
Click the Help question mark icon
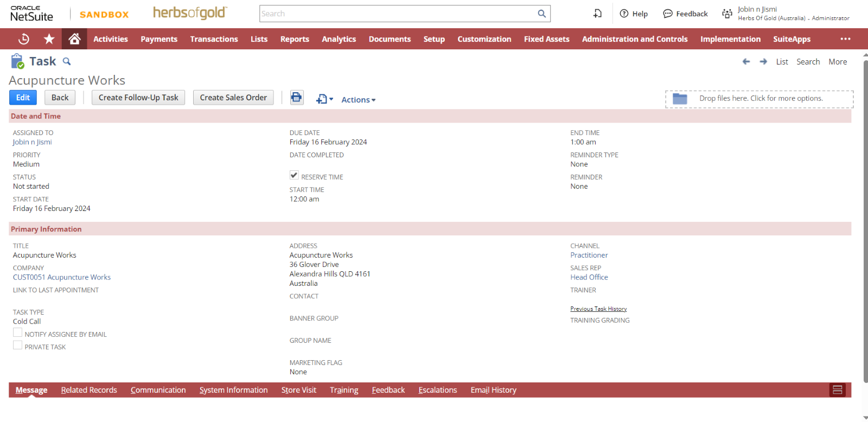(x=624, y=14)
